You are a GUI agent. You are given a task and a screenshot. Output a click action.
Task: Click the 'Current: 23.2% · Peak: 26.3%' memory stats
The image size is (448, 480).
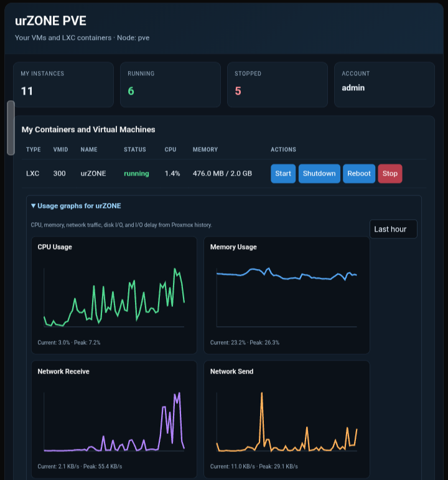245,342
